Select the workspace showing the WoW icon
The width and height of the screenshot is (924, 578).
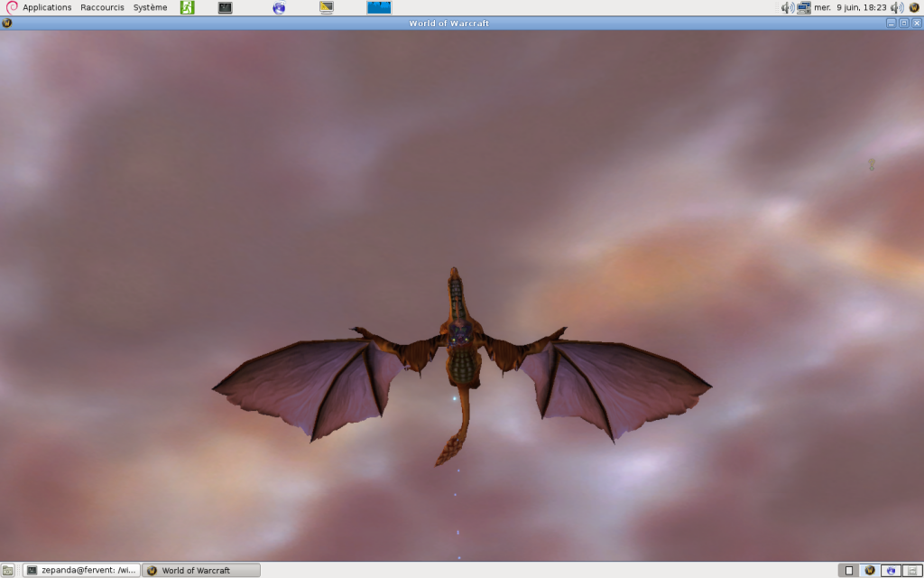(x=870, y=571)
